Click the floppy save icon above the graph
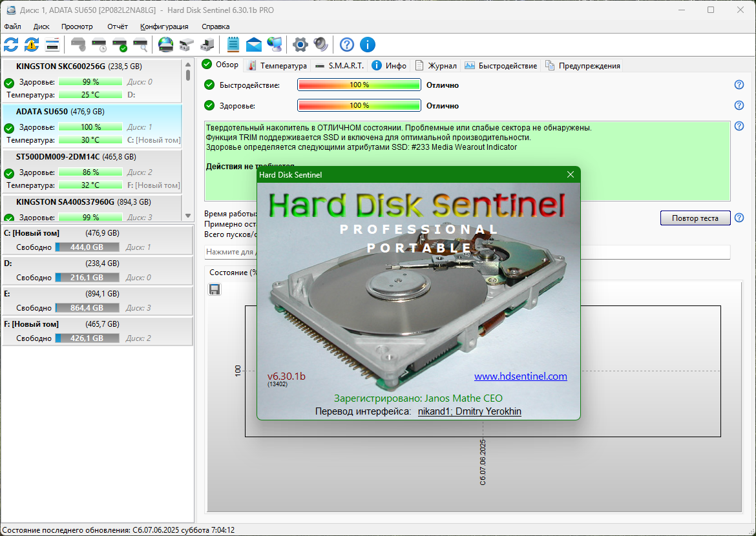 click(215, 289)
